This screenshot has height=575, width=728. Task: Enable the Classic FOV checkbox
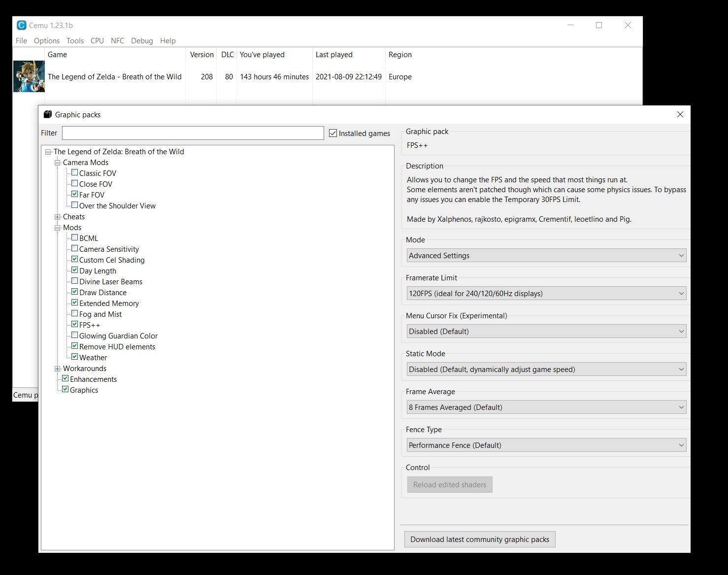[x=74, y=172]
